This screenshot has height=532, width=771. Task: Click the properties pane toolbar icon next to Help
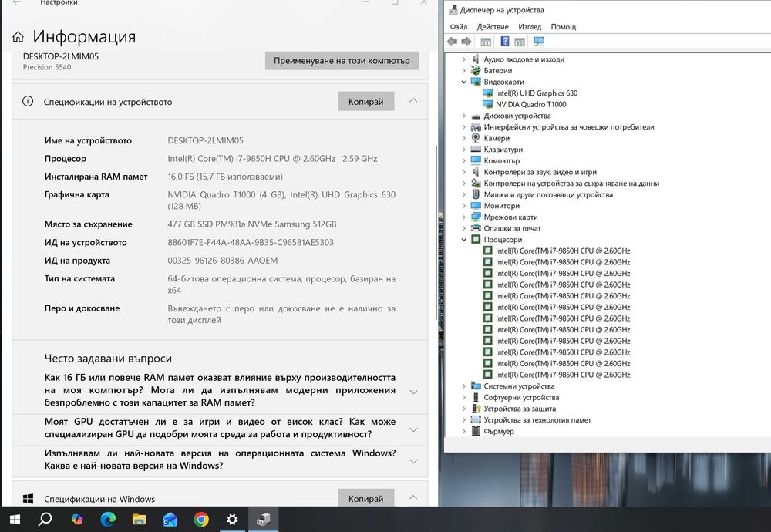coord(520,42)
